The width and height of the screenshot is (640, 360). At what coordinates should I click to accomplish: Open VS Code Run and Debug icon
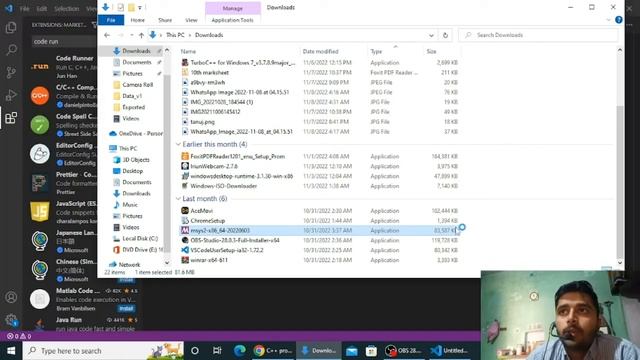(x=11, y=95)
